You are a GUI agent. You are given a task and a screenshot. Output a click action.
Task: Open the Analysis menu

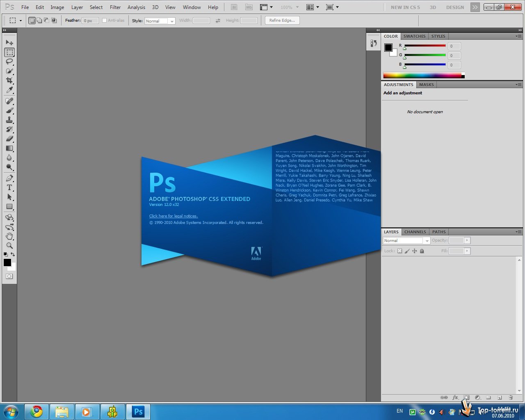tap(136, 7)
